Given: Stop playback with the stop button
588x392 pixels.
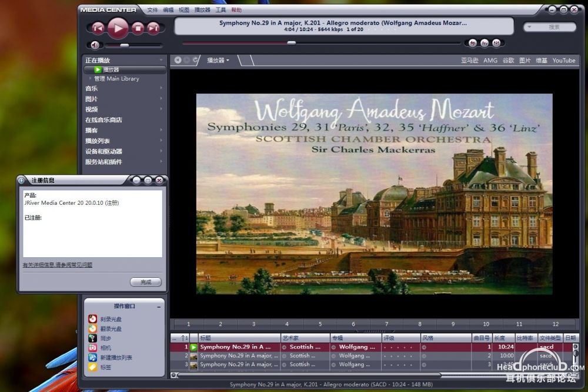Looking at the screenshot, I should [x=138, y=28].
